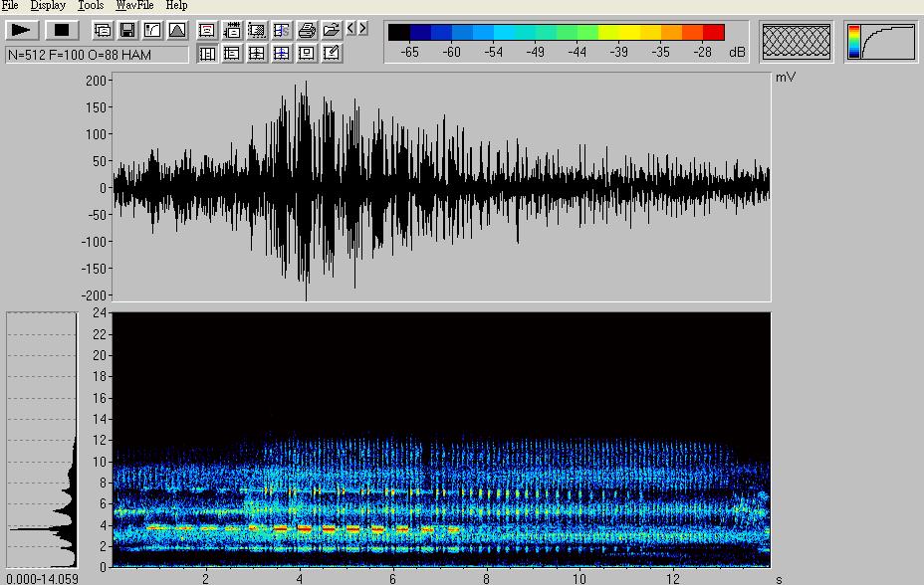Toggle the pressed first cursor-mode button in second row
Screen dimensions: 924x585
point(207,53)
